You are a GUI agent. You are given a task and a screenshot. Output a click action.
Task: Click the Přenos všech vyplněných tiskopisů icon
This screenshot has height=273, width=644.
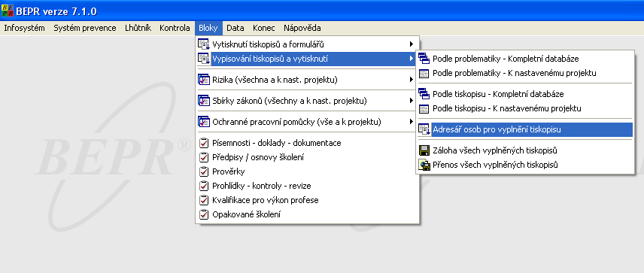424,165
